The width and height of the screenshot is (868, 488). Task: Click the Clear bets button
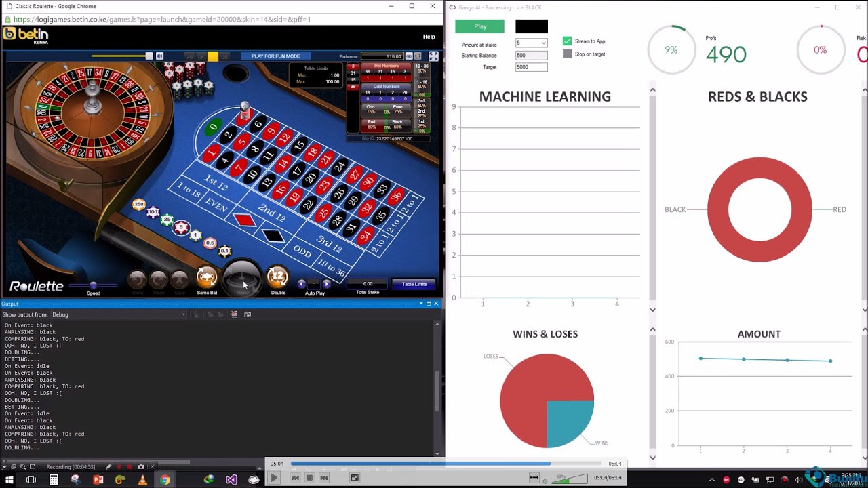(x=179, y=279)
